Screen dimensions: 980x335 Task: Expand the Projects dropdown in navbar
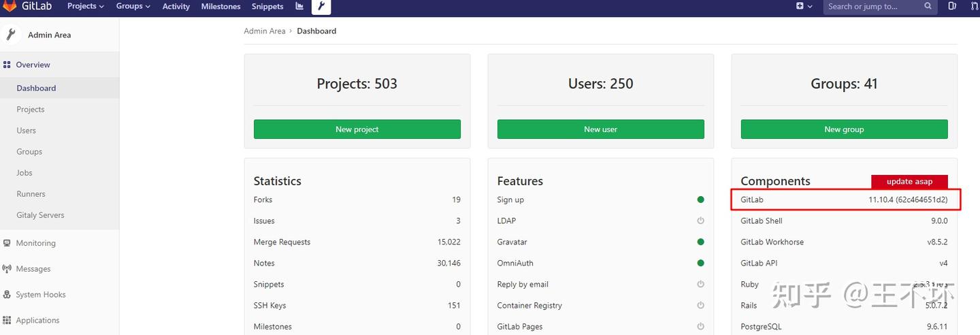(86, 6)
